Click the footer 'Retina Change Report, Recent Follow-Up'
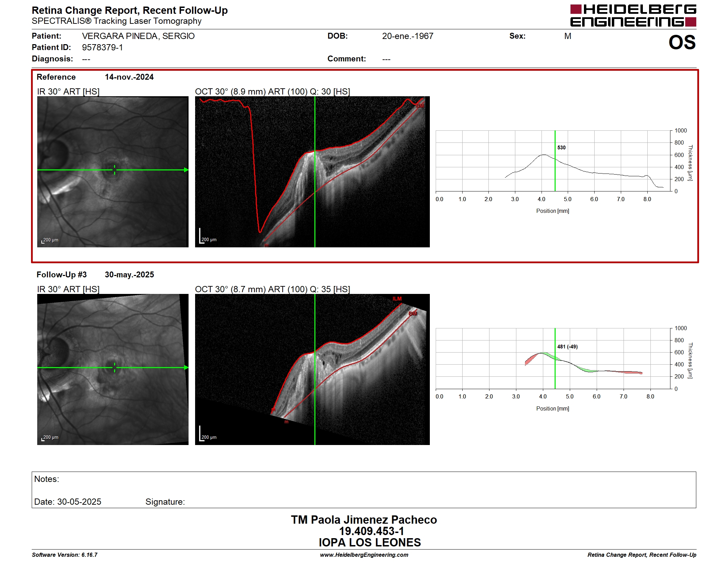Viewport: 728px width, 563px height. pos(642,555)
